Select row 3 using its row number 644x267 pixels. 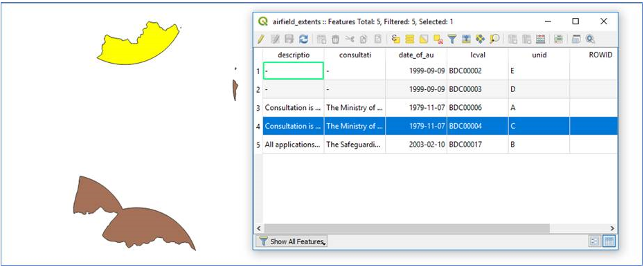pyautogui.click(x=258, y=108)
